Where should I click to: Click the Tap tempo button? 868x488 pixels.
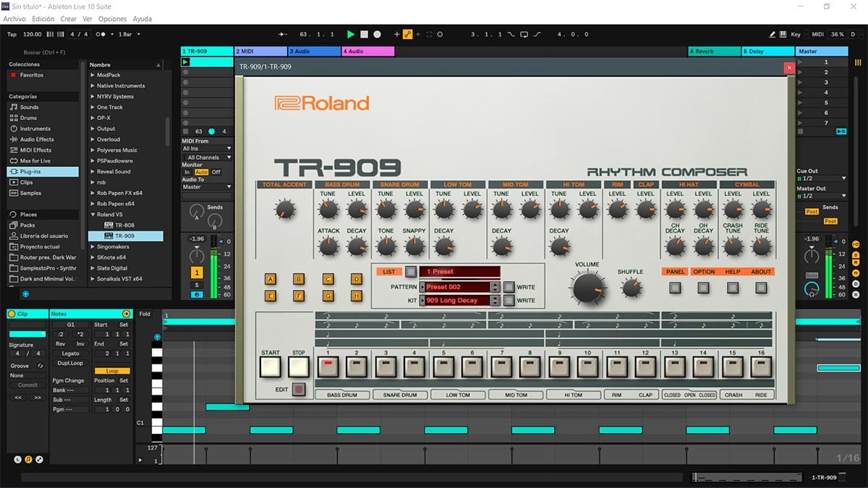tap(12, 34)
